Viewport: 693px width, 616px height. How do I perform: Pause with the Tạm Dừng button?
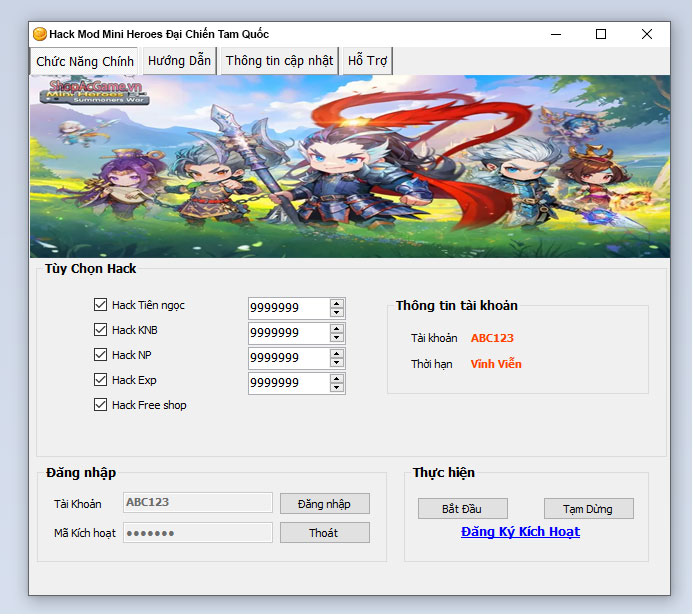588,509
